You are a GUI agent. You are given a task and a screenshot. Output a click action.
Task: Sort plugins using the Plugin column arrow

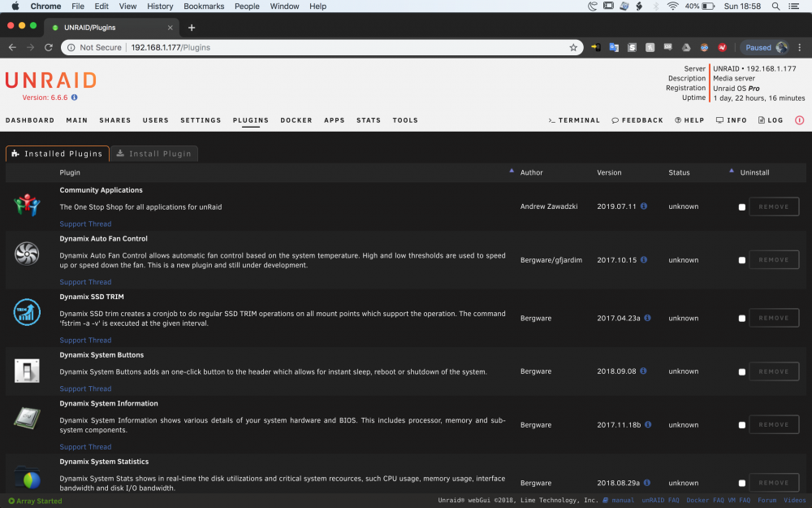pyautogui.click(x=511, y=171)
